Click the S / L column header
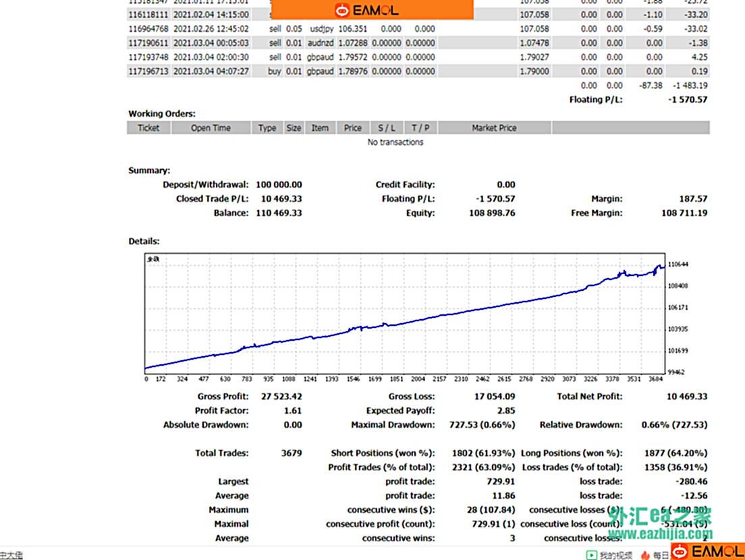 386,128
